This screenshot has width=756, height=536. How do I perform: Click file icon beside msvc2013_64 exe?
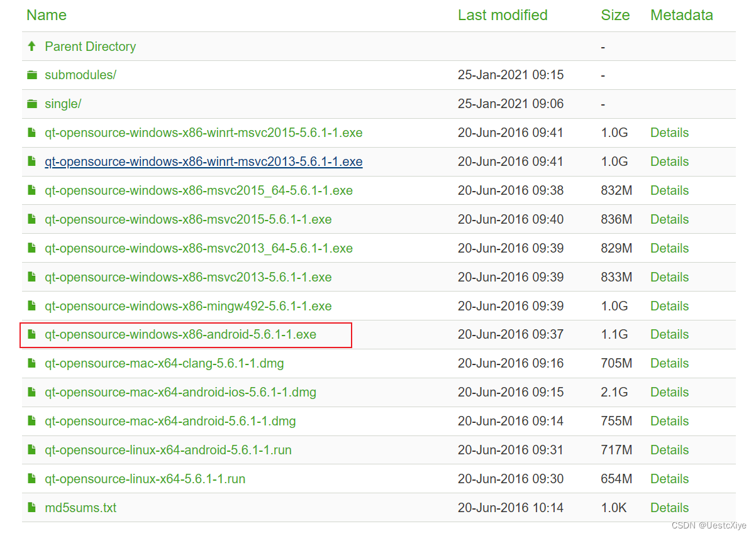(31, 248)
